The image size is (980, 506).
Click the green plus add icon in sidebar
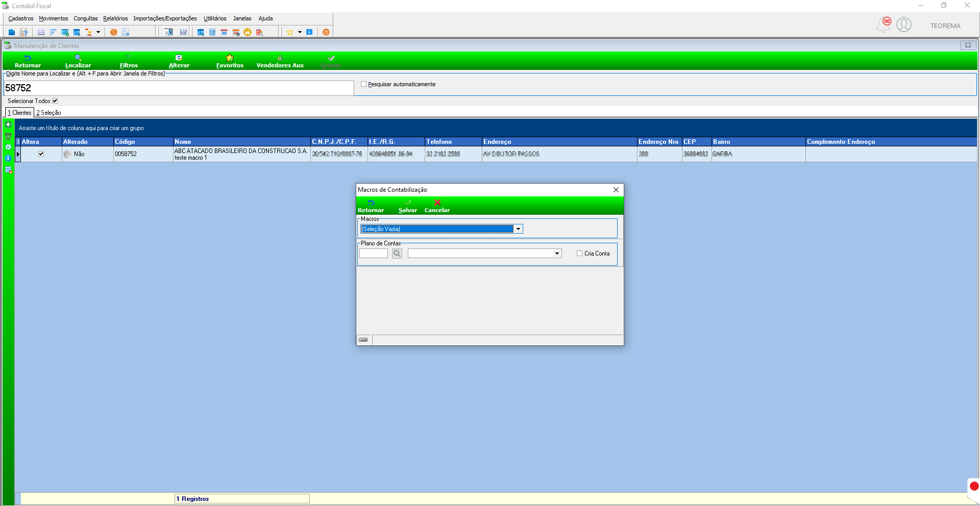pyautogui.click(x=8, y=124)
